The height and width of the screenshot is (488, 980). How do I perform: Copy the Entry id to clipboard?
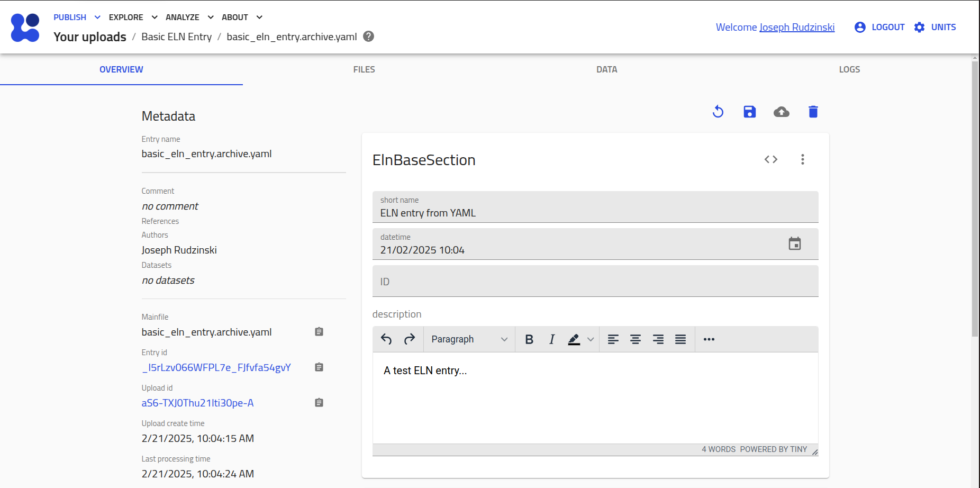(x=319, y=367)
